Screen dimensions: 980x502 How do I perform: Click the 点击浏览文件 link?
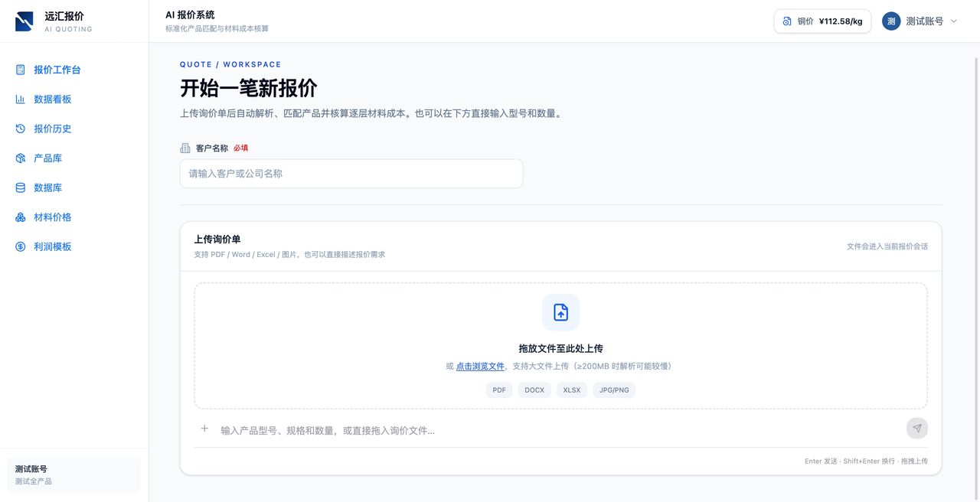pos(480,367)
